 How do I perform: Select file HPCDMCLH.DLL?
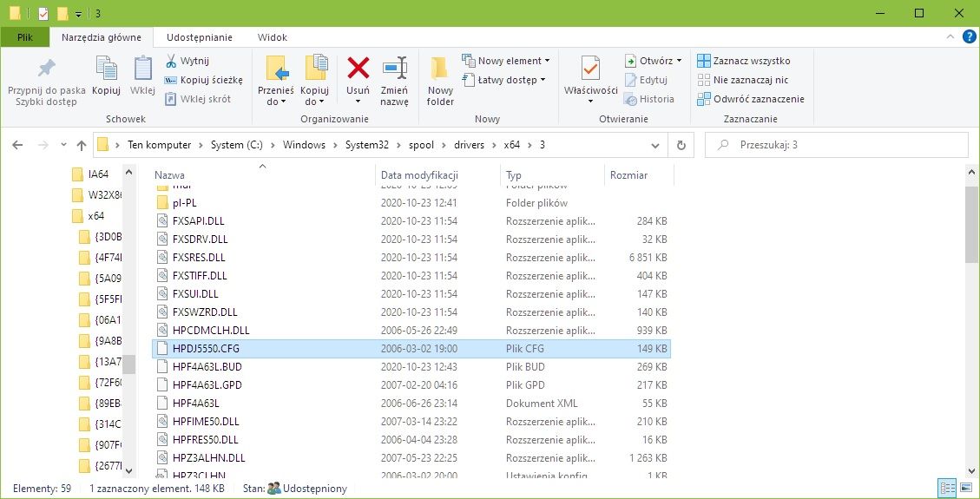(x=411, y=330)
